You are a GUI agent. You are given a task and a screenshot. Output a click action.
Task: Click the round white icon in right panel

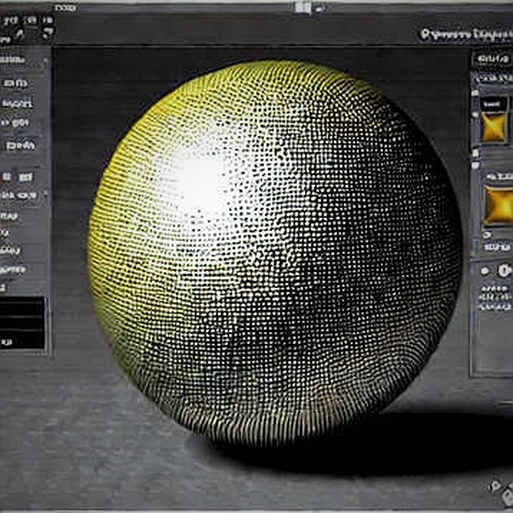[504, 270]
